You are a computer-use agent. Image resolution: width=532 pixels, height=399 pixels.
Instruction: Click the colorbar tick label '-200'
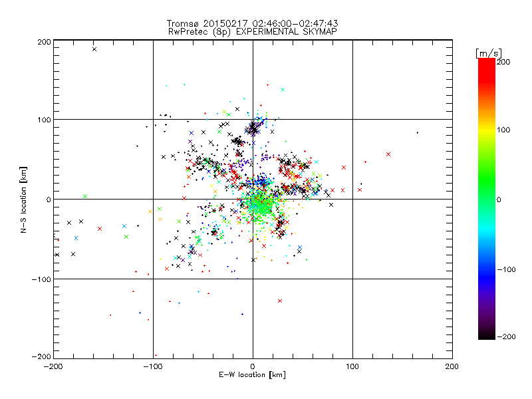point(506,336)
